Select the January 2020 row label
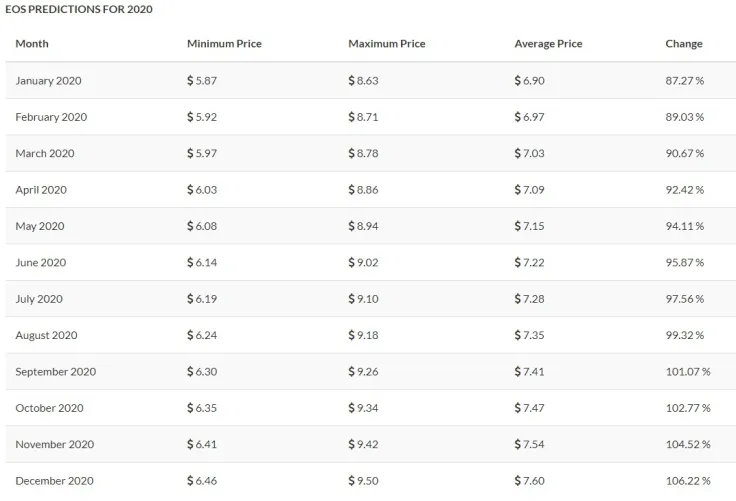Viewport: 736px width, 501px height. tap(48, 81)
